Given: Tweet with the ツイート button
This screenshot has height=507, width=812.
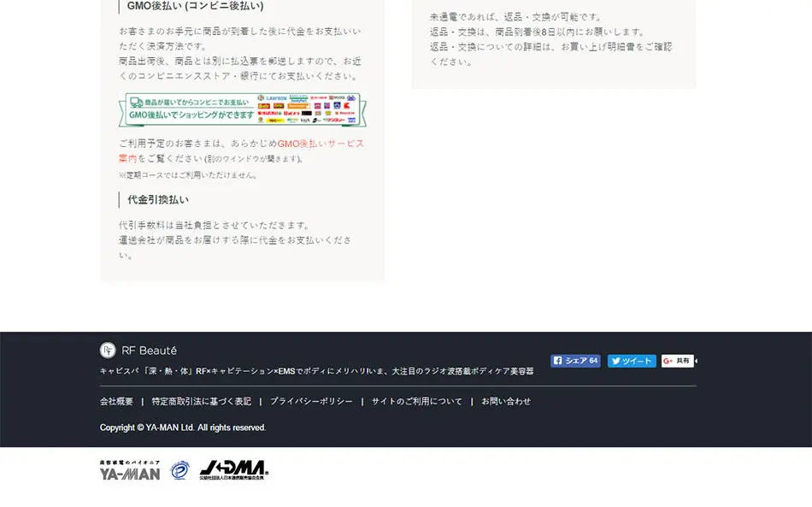Looking at the screenshot, I should [x=632, y=361].
